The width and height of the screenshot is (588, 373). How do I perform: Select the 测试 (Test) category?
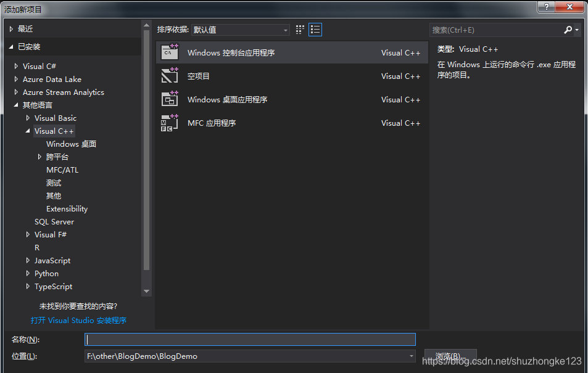(x=54, y=183)
